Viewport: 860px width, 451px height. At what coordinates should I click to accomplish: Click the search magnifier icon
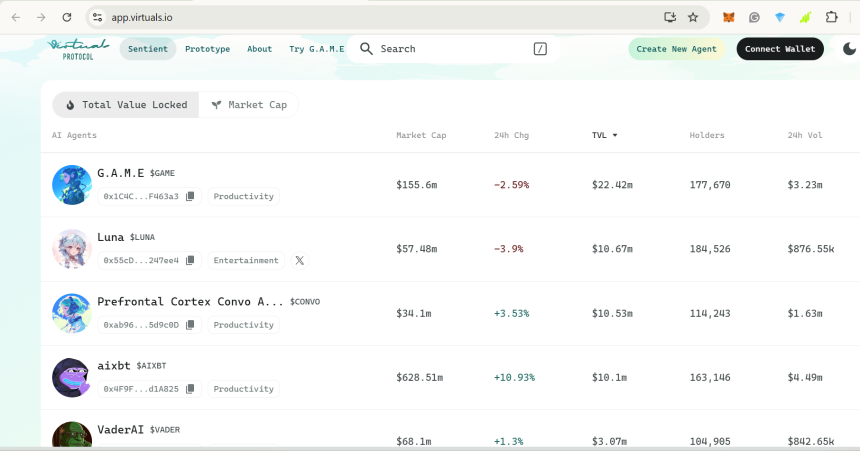point(366,49)
